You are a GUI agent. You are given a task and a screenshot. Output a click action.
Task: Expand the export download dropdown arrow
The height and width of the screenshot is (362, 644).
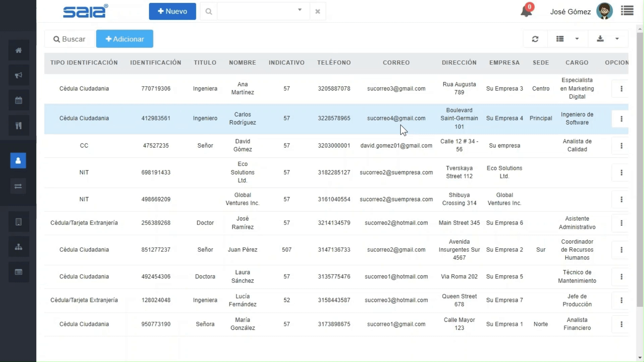click(617, 39)
